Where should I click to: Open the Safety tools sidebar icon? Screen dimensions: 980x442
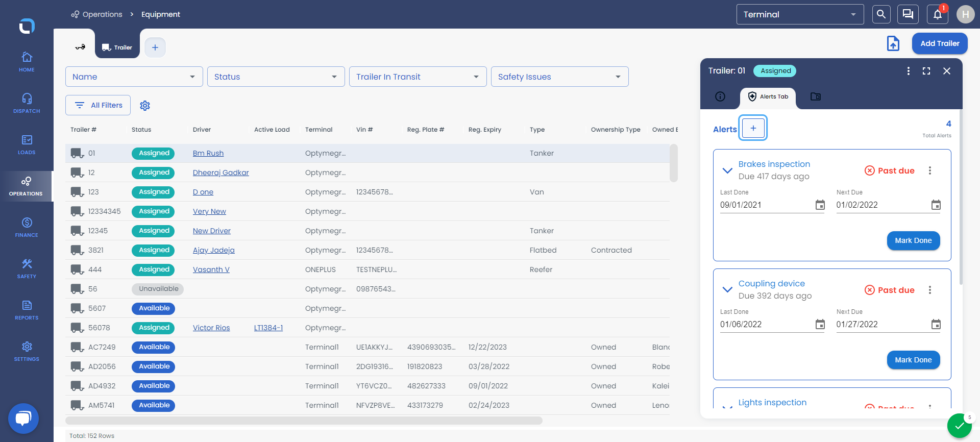tap(27, 268)
